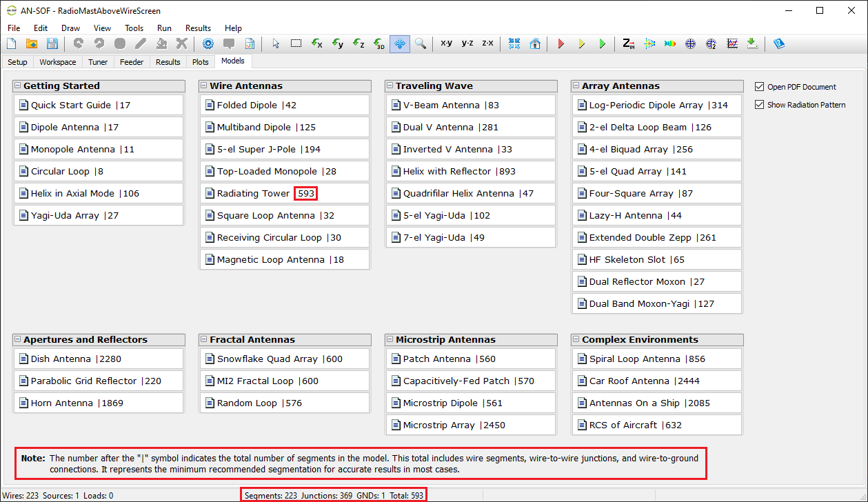This screenshot has width=868, height=502.
Task: Load the Magnetic Loop Antenna model
Action: tap(285, 260)
